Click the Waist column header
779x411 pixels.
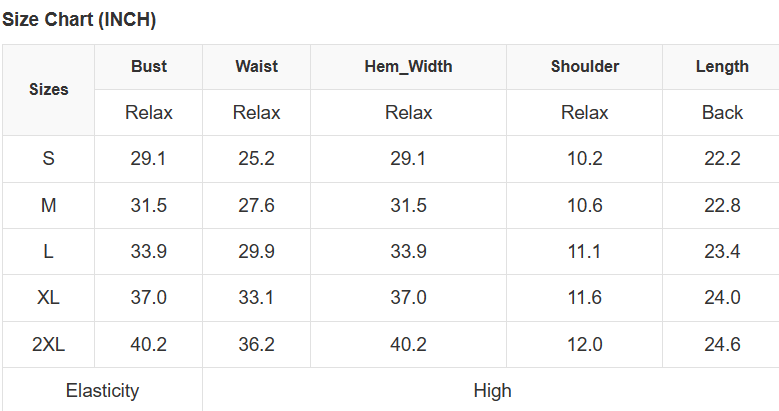coord(257,67)
